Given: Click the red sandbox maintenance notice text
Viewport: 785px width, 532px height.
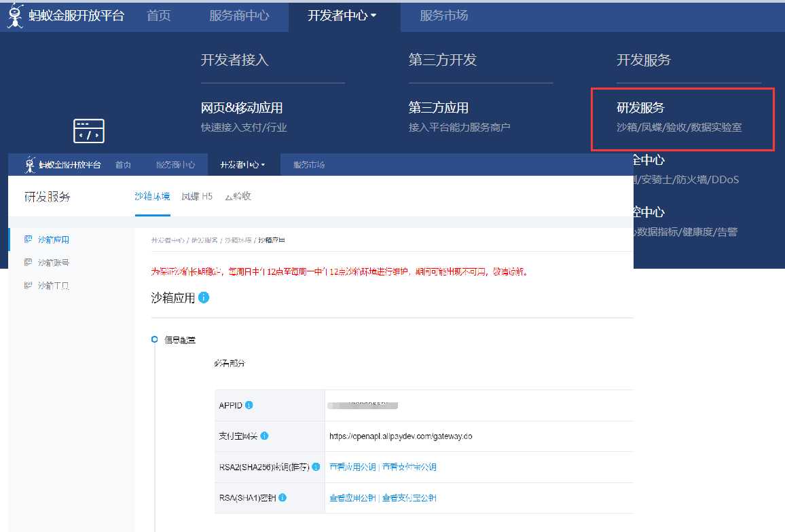Looking at the screenshot, I should tap(339, 271).
